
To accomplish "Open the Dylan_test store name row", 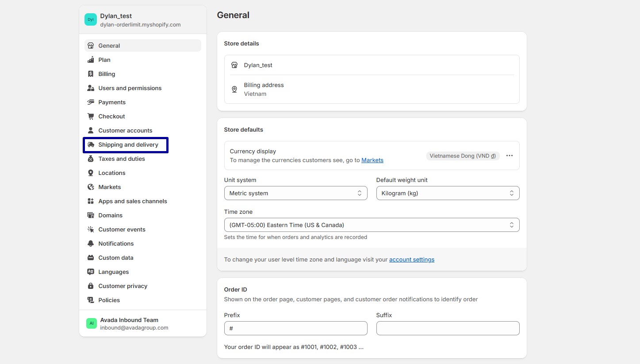I will pyautogui.click(x=372, y=65).
